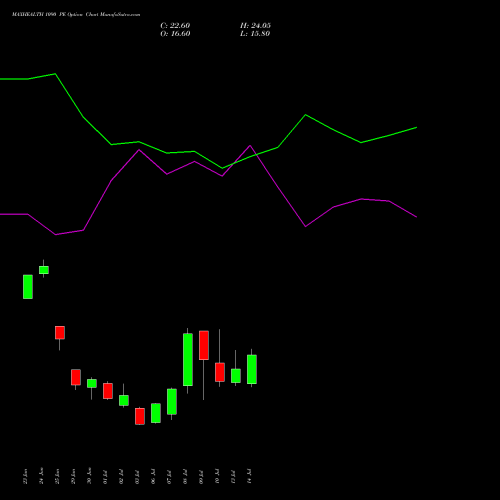Click the close price C: 22.60
500x500 pixels.
click(175, 26)
